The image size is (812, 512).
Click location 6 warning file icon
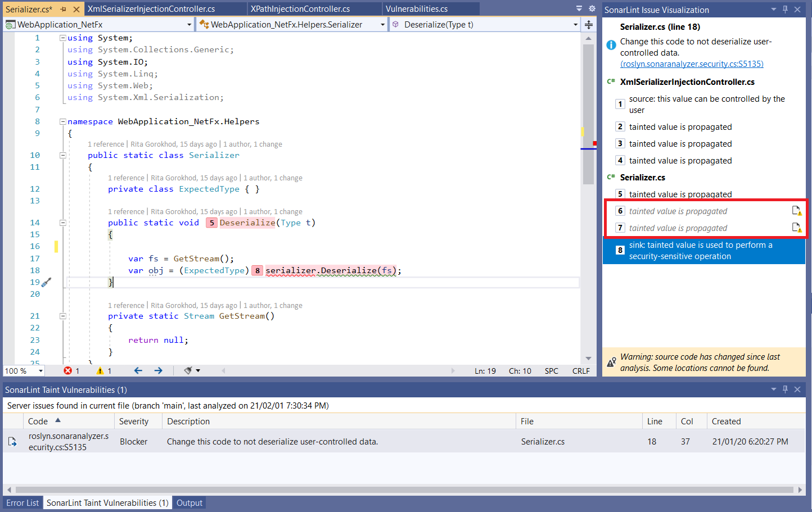pyautogui.click(x=796, y=211)
